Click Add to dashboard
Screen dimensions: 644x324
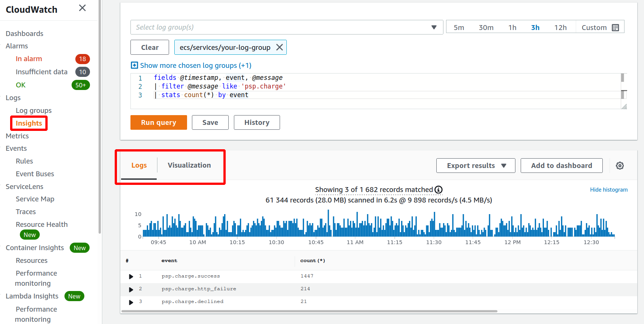pos(562,166)
